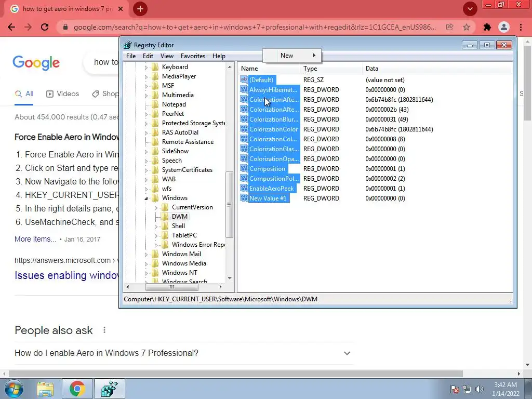
Task: Open the Favorites menu in Registry Editor
Action: tap(193, 56)
